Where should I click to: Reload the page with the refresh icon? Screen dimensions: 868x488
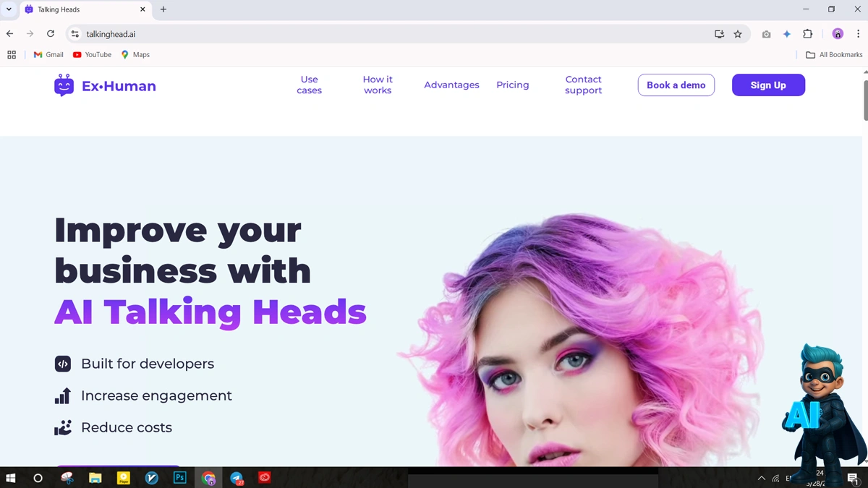click(51, 34)
